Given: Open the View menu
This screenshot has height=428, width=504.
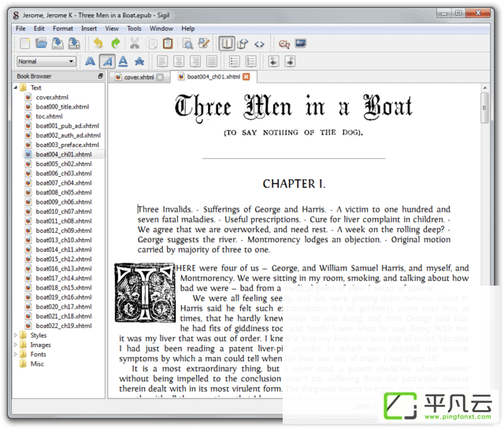Looking at the screenshot, I should (x=112, y=28).
